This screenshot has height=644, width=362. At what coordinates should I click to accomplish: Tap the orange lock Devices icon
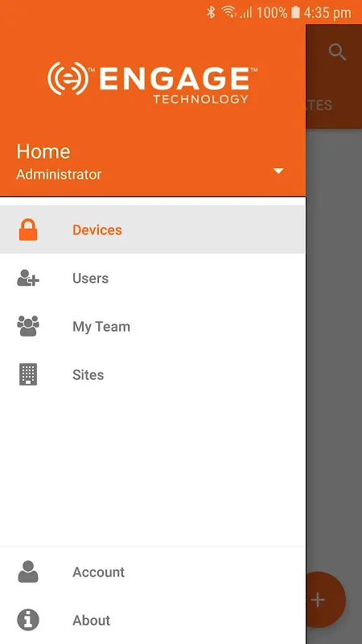click(x=28, y=229)
